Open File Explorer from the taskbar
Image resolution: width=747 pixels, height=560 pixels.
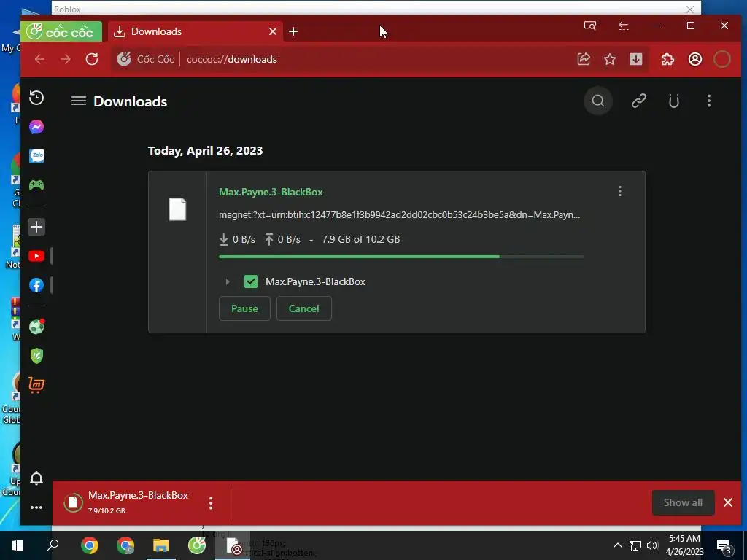pos(161,545)
